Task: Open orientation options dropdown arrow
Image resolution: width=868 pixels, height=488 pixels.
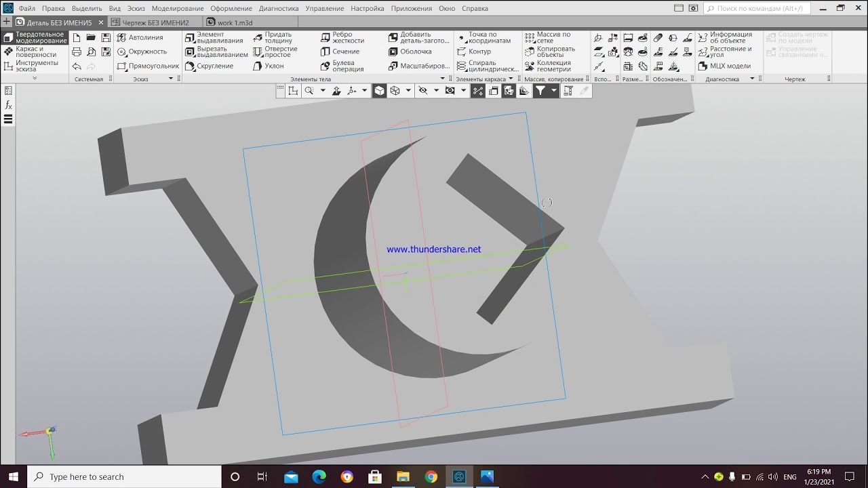Action: tap(364, 91)
